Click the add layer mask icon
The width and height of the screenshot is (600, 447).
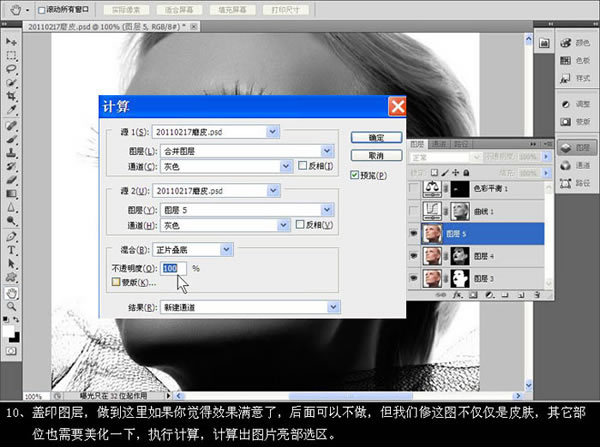coord(473,295)
